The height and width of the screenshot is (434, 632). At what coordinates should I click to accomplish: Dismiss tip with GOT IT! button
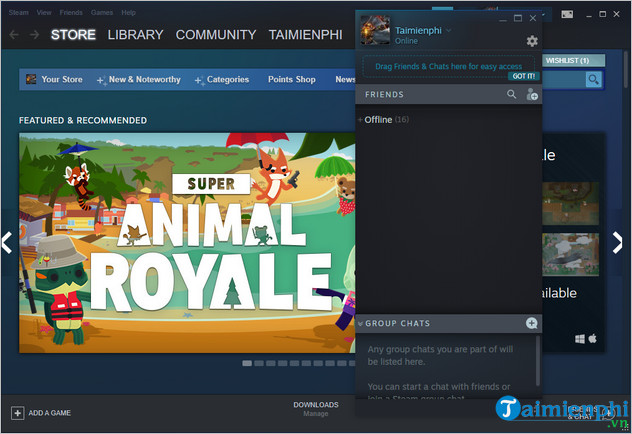[524, 76]
